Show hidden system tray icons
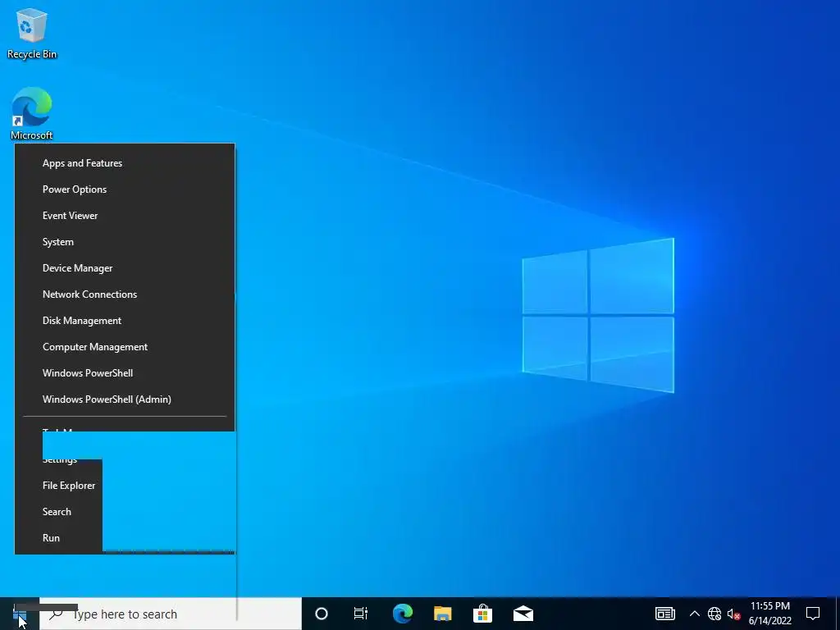The image size is (840, 630). (694, 614)
